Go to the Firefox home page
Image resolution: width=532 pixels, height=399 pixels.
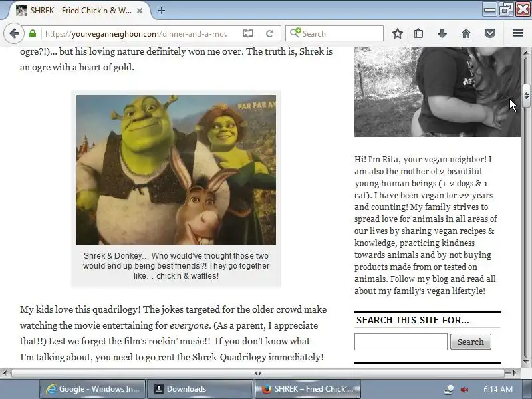click(466, 33)
